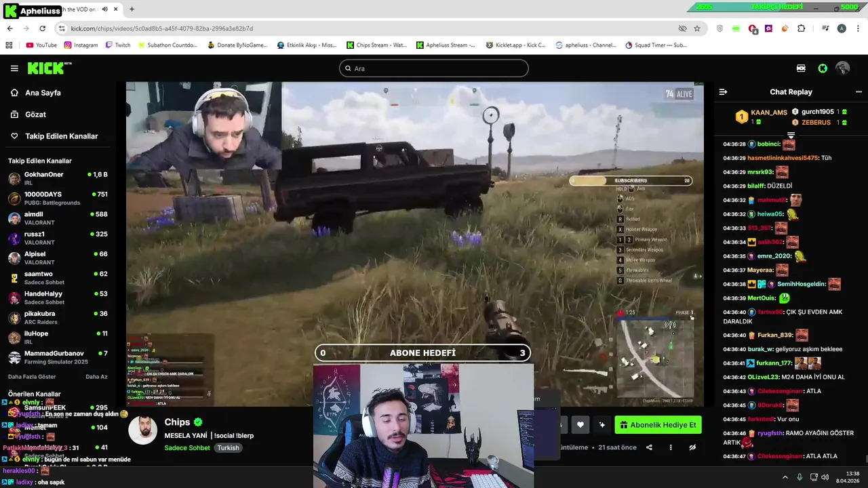Open MammadGurbanov Farming Simulator channel
Viewport: 868px width, 488px height.
click(x=58, y=358)
